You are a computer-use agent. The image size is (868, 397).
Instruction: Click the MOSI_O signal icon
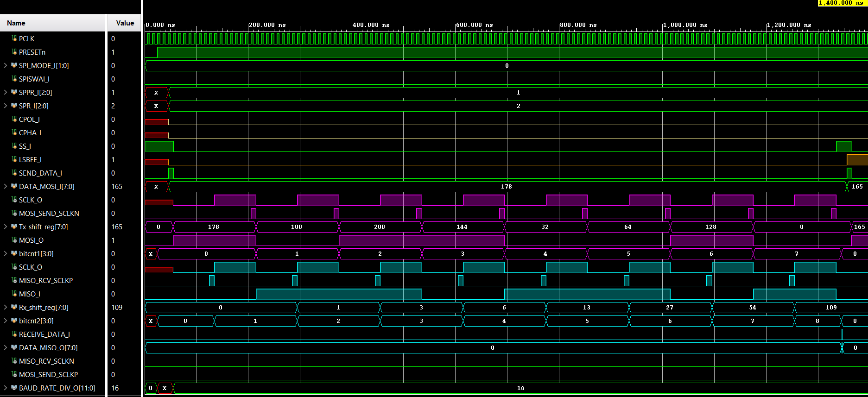coord(14,240)
